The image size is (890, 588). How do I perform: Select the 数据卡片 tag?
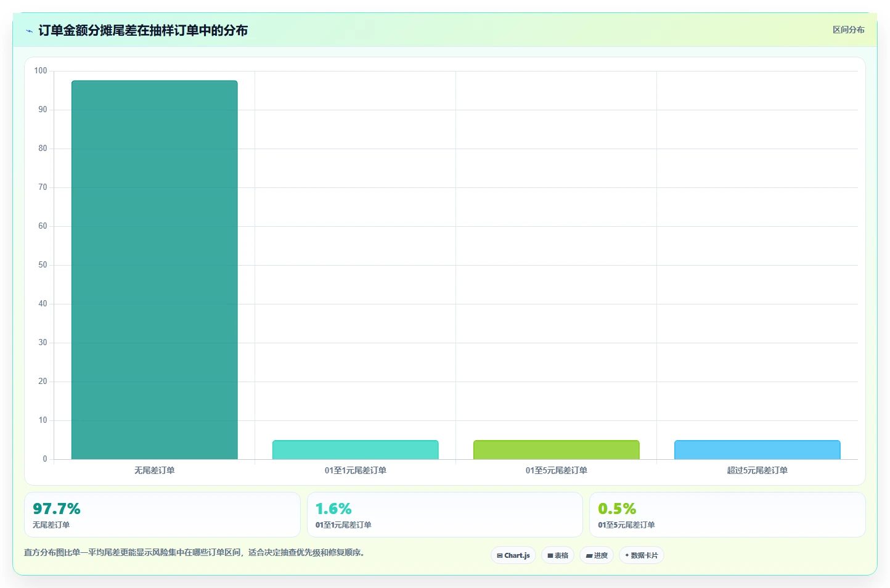[x=642, y=555]
